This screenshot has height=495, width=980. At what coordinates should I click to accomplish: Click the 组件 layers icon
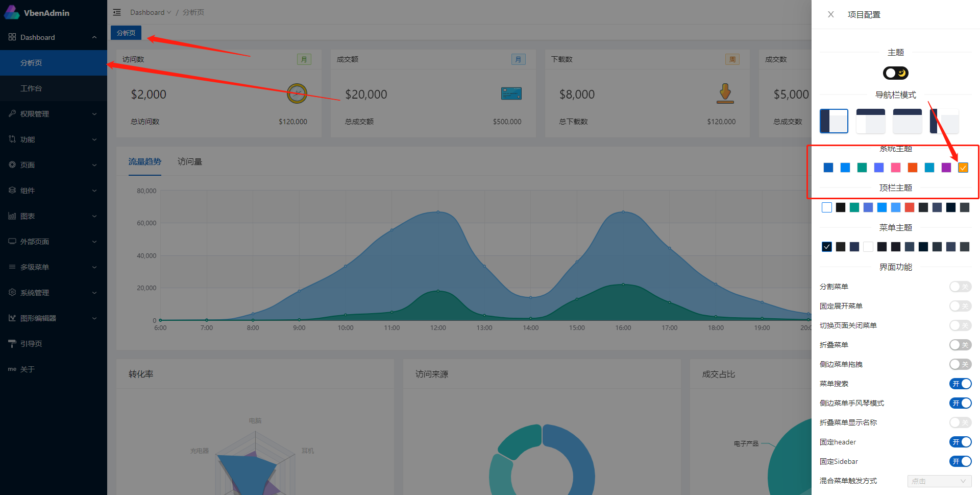(x=12, y=190)
